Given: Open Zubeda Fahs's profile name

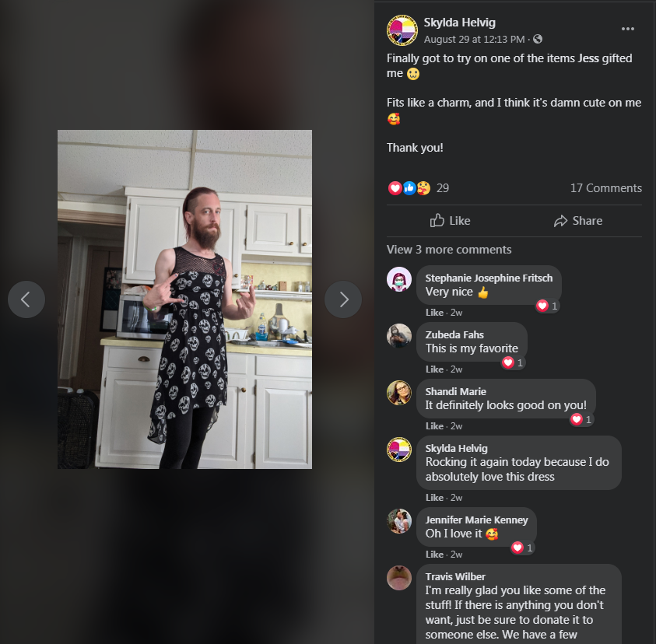Looking at the screenshot, I should tap(454, 334).
